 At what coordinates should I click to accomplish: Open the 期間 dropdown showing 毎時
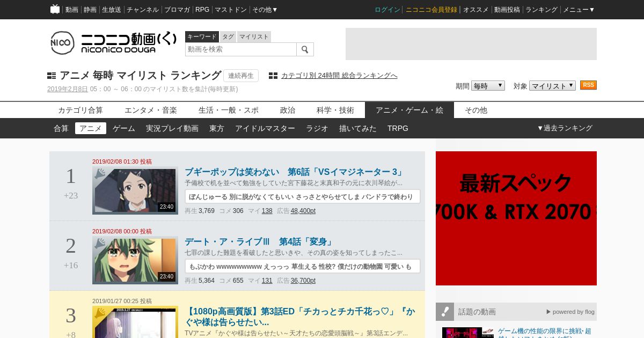pyautogui.click(x=488, y=86)
